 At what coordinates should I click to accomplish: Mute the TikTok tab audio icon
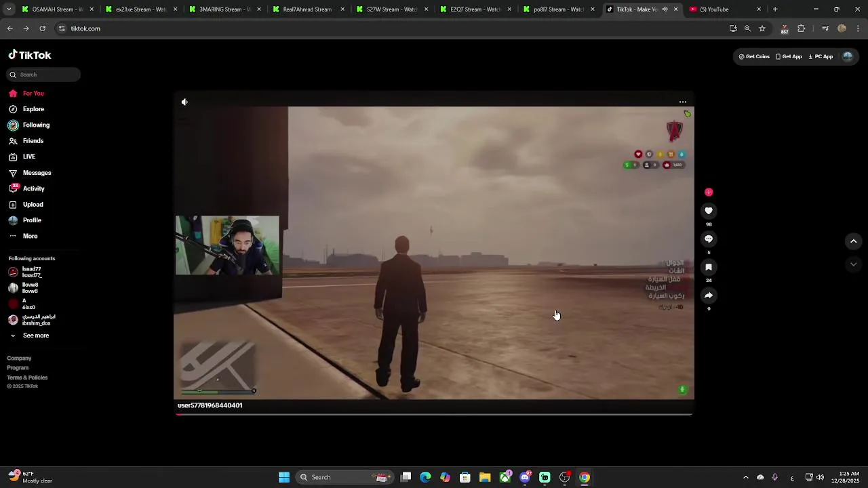665,9
